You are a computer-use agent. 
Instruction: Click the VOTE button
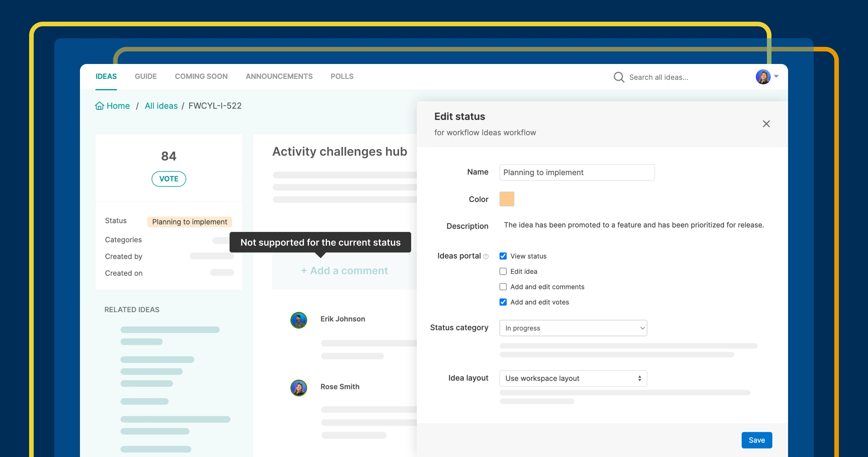pyautogui.click(x=168, y=179)
